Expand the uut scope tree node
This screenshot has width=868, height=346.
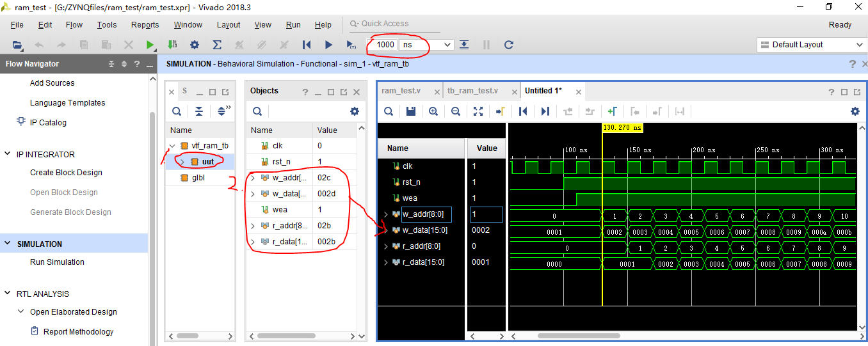pos(182,162)
